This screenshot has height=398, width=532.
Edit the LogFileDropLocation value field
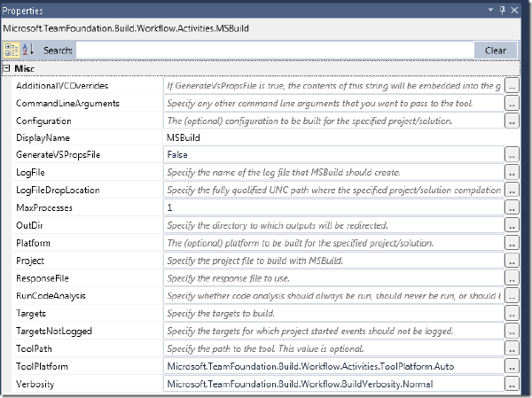pos(333,190)
